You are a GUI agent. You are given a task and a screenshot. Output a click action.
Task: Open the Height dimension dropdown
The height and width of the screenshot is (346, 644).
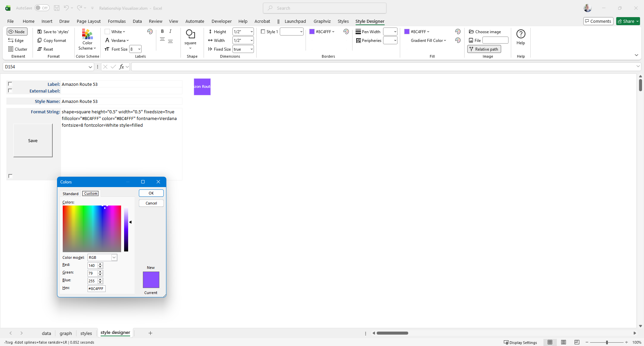point(252,32)
